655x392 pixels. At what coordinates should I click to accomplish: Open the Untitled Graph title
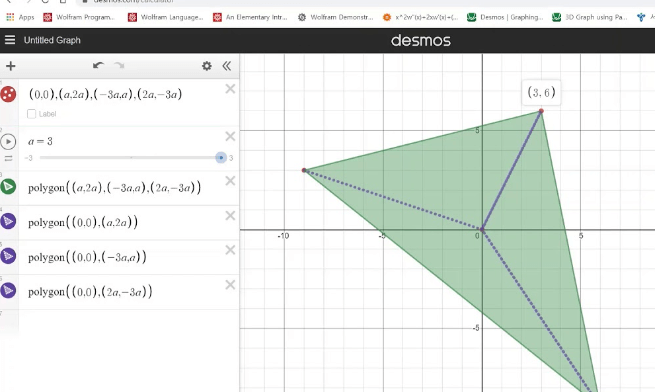click(52, 40)
